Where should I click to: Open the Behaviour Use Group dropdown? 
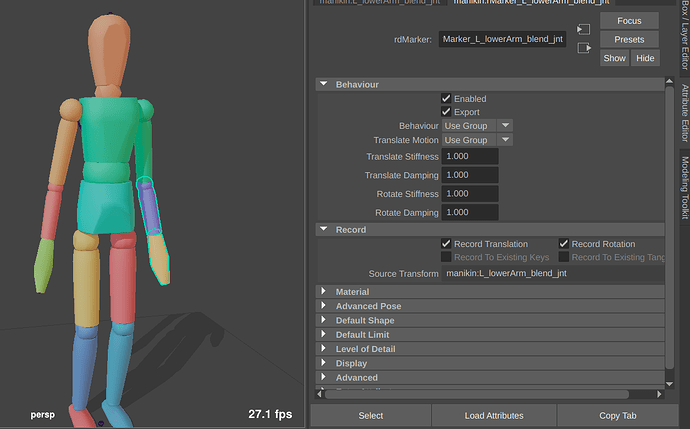click(x=477, y=126)
